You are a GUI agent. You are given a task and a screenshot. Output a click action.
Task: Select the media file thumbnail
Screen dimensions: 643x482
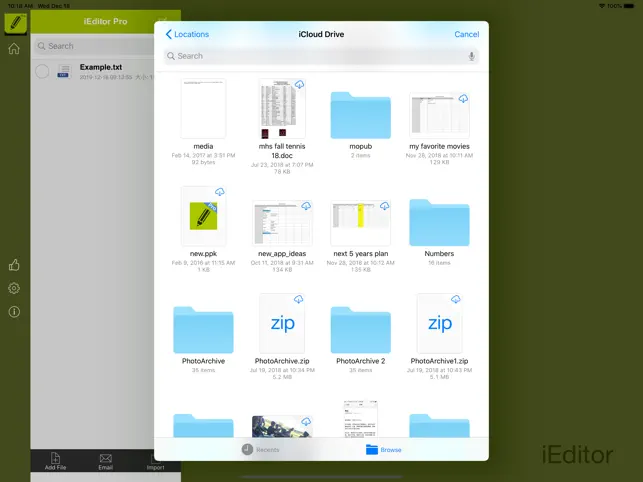(x=203, y=109)
